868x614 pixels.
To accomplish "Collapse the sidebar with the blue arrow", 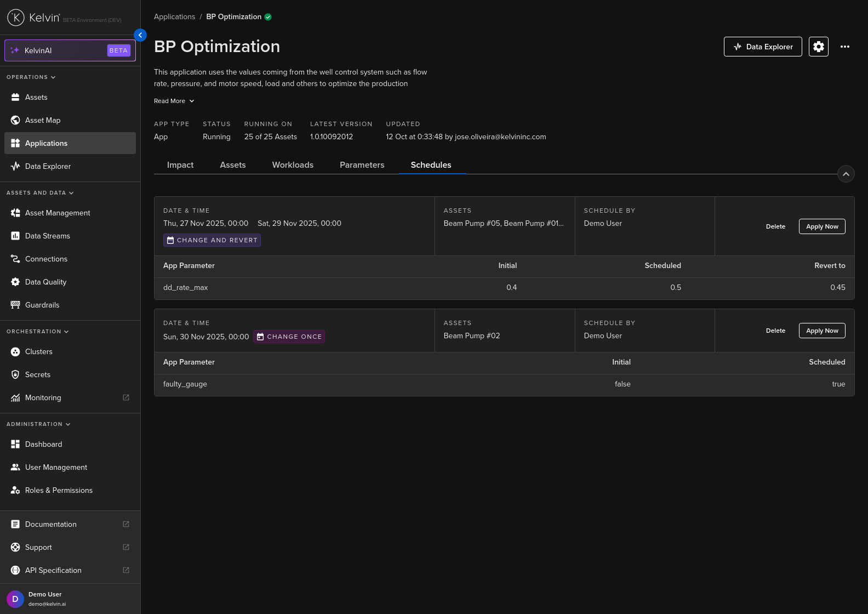I will (x=140, y=35).
